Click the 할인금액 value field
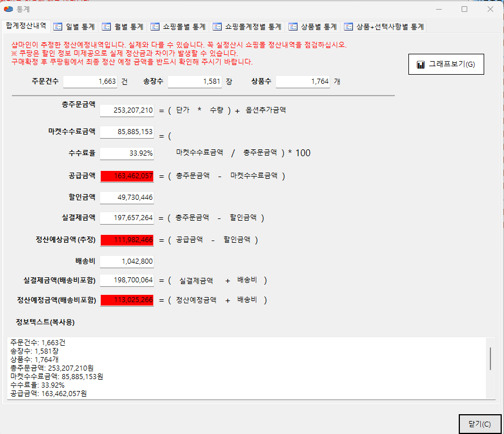This screenshot has height=434, width=504. pos(127,197)
